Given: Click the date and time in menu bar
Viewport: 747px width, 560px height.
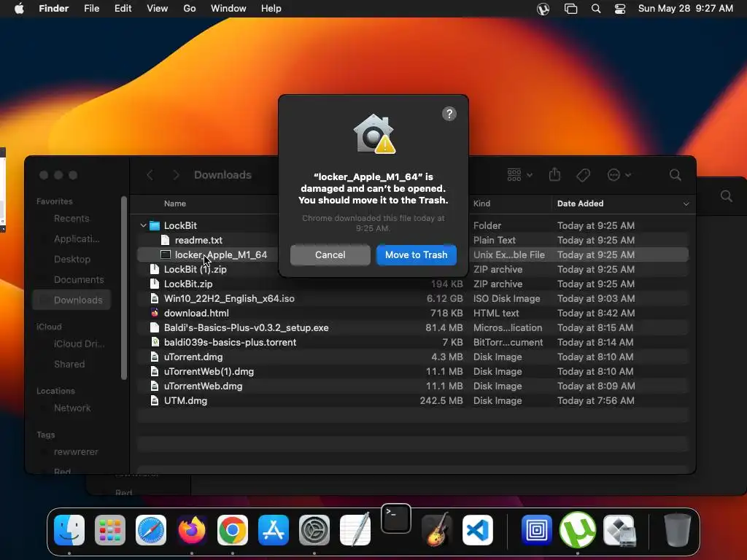Looking at the screenshot, I should (686, 9).
